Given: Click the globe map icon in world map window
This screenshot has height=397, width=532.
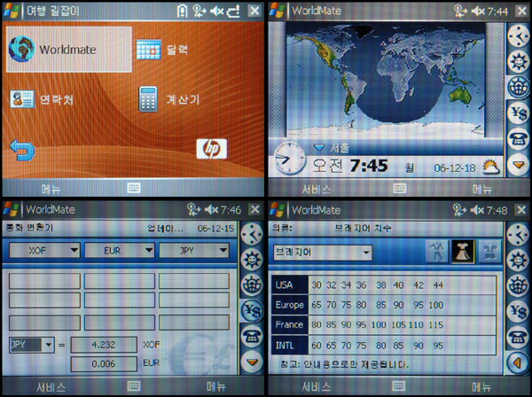Looking at the screenshot, I should 518,87.
